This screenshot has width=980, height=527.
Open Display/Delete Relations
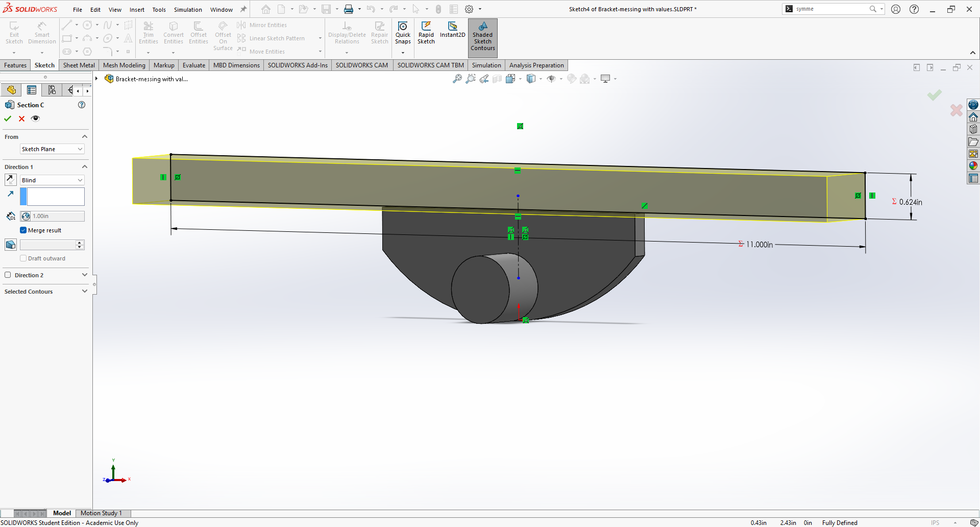(x=347, y=33)
